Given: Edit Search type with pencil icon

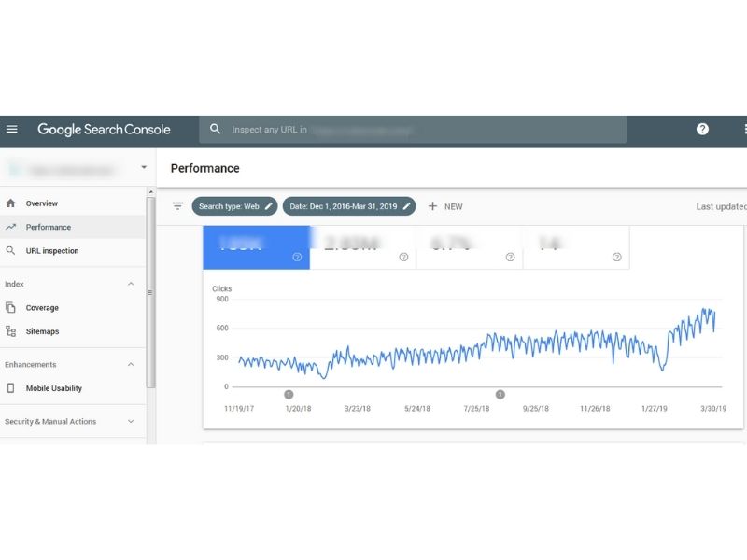Looking at the screenshot, I should click(x=268, y=206).
